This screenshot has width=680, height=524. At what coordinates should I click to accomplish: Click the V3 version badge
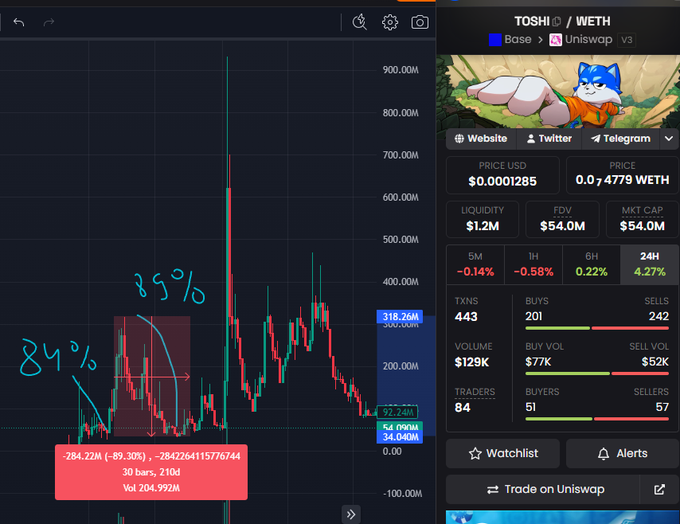click(627, 40)
